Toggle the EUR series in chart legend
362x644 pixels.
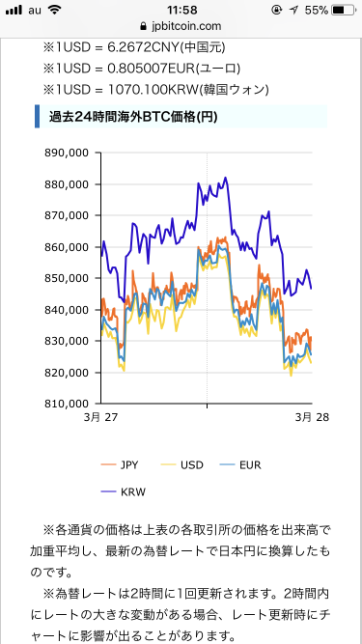(243, 465)
